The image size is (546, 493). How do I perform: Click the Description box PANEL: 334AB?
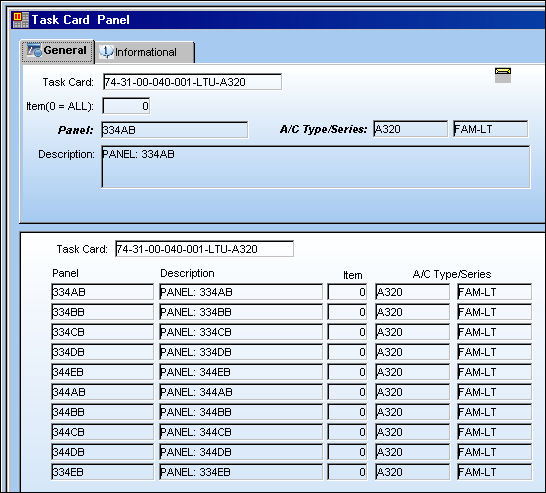(x=316, y=167)
